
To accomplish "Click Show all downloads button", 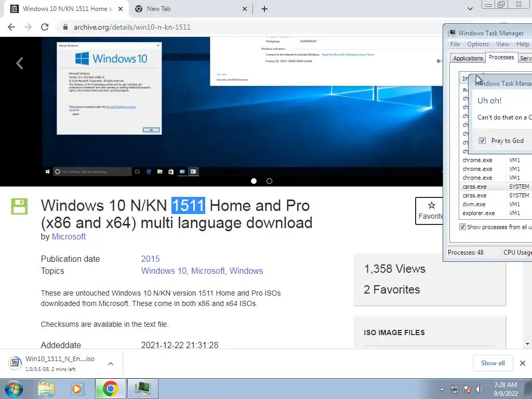I will pyautogui.click(x=493, y=363).
